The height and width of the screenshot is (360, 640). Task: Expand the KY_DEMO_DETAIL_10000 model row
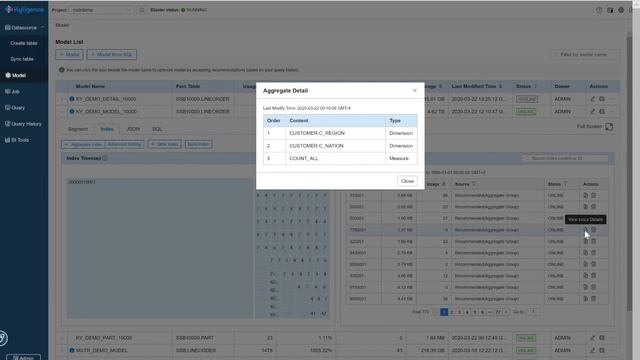pyautogui.click(x=62, y=99)
